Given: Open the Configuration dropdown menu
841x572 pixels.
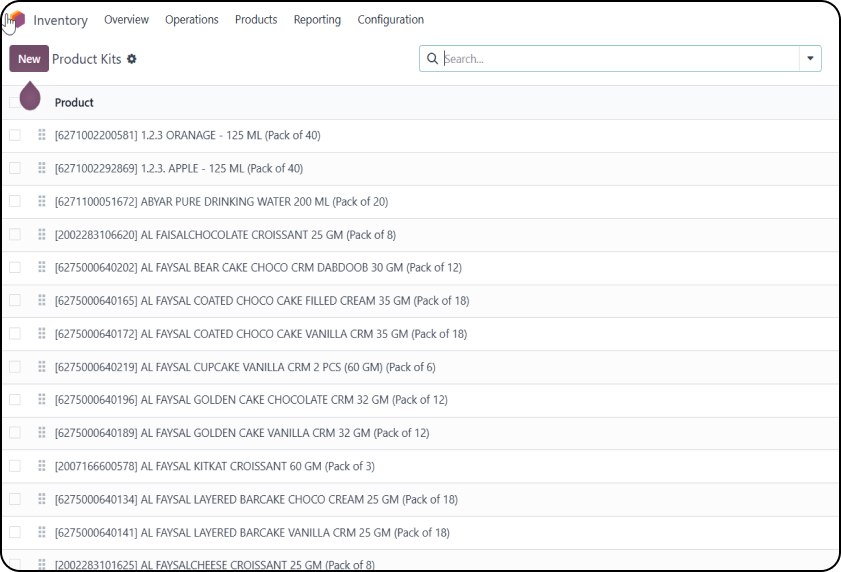Looking at the screenshot, I should point(390,20).
